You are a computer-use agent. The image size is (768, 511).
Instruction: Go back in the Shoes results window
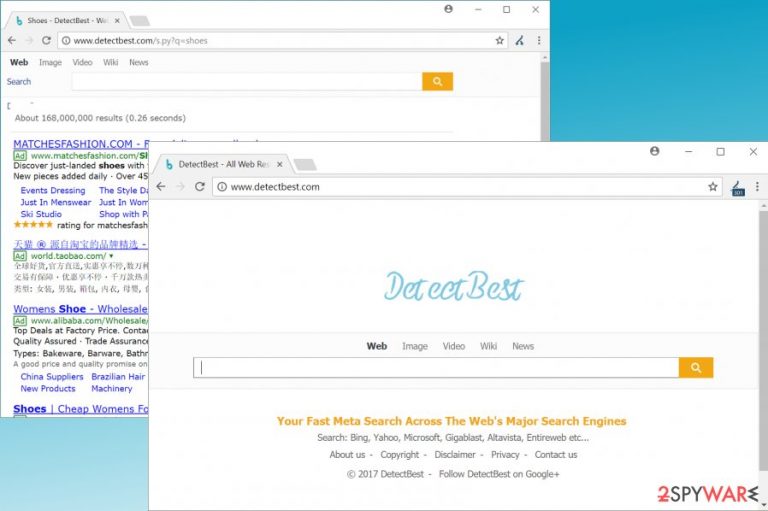click(x=12, y=41)
